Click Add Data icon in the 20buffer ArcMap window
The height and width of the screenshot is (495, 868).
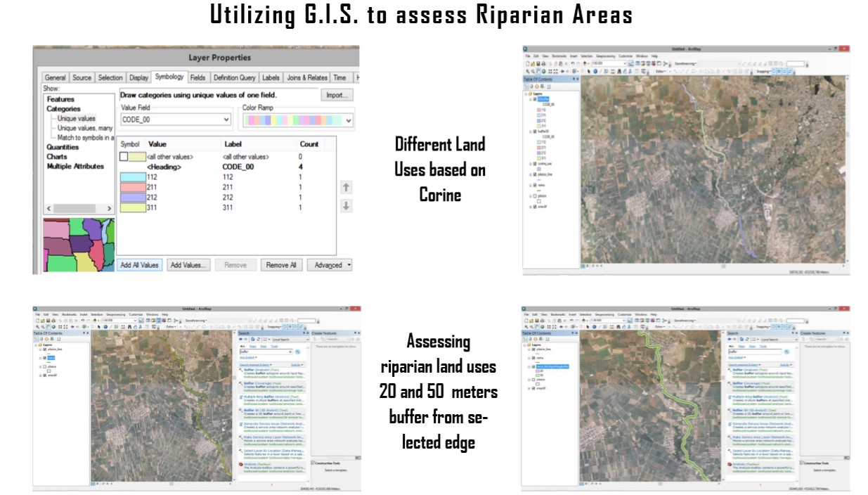586,63
